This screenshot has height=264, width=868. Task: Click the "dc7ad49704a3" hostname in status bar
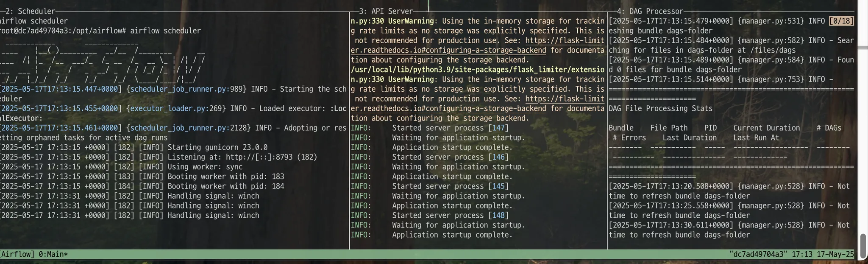759,254
